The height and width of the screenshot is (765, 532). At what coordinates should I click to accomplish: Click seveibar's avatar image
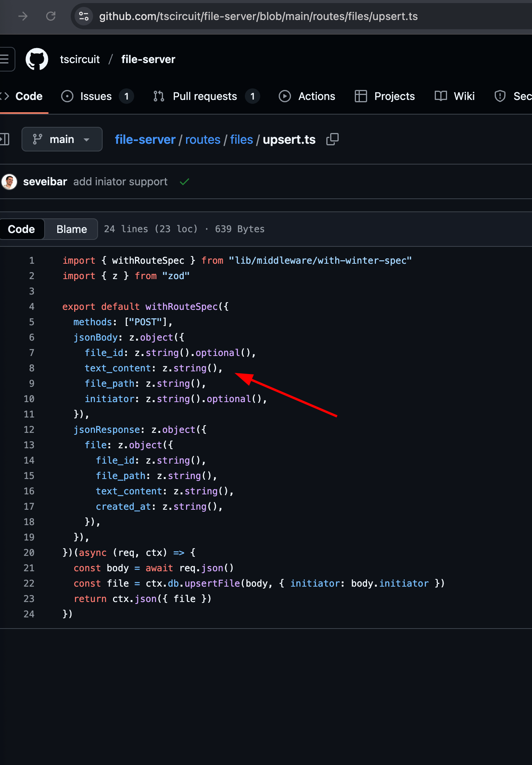[x=9, y=182]
